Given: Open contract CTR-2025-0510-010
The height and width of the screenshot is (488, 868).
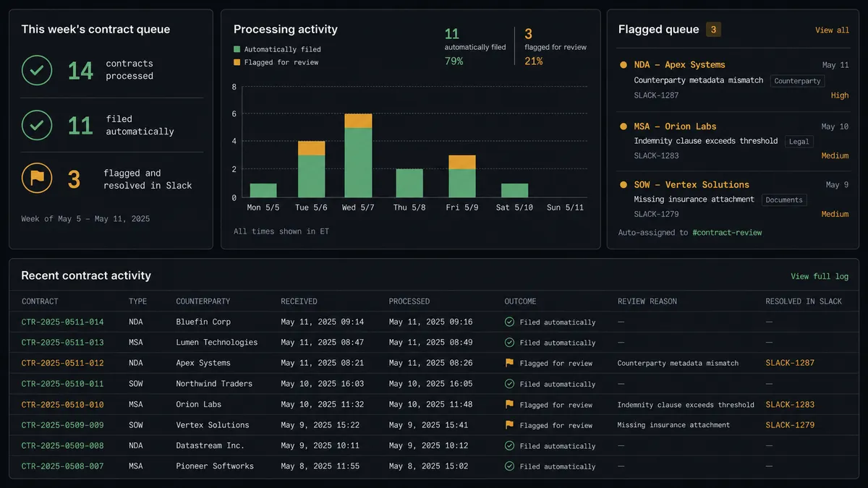Looking at the screenshot, I should click(62, 404).
